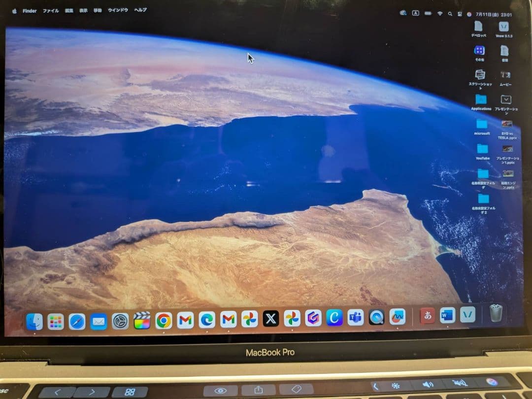Launch Microsoft Word from the Dock
This screenshot has height=399, width=532.
click(447, 319)
